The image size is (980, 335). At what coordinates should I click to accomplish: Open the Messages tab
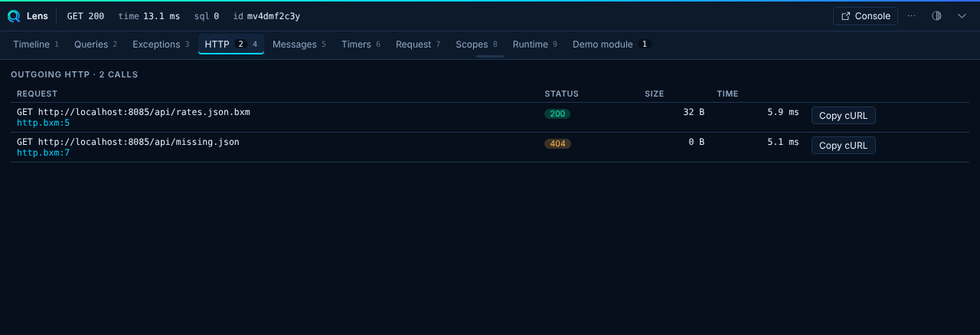click(299, 44)
